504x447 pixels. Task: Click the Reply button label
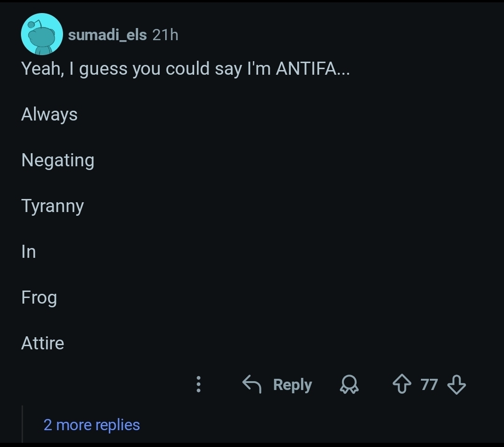coord(293,384)
